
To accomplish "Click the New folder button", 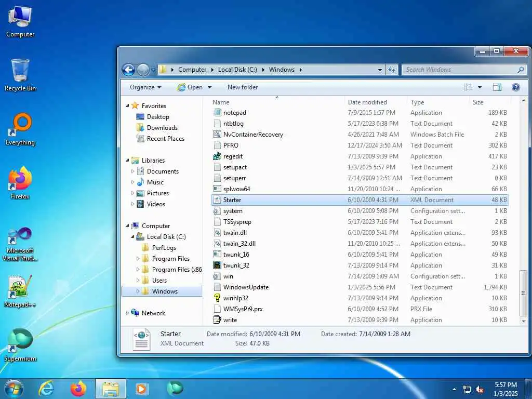I will 243,87.
